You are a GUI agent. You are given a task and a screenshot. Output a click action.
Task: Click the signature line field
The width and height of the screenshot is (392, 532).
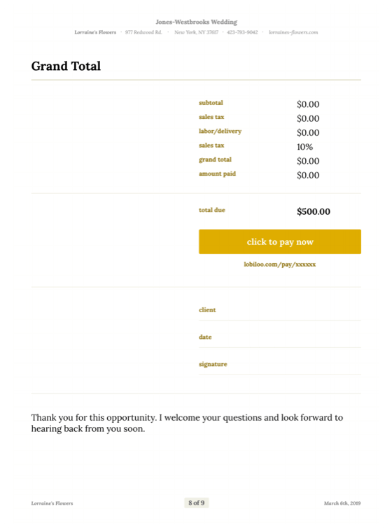(x=280, y=365)
